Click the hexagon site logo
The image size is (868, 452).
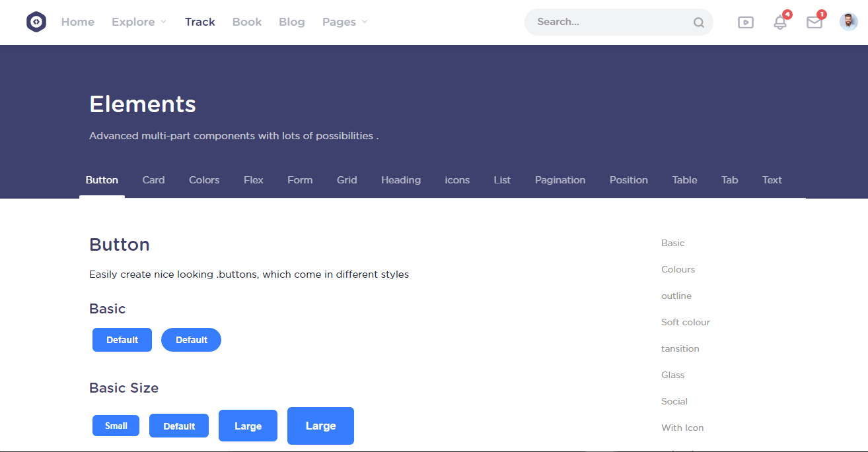[x=36, y=22]
